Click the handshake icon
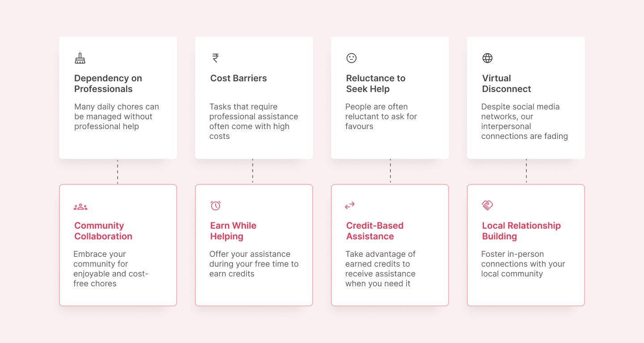Viewport: 644px width, 343px height. (x=487, y=205)
